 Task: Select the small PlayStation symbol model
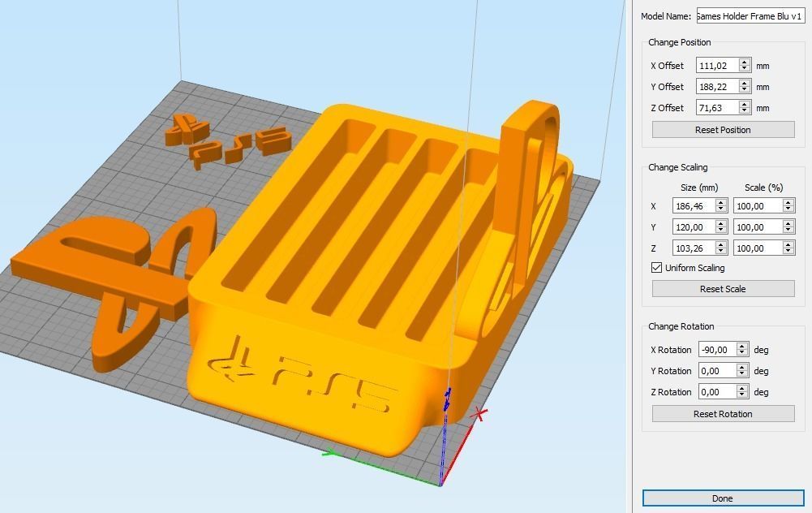pos(187,130)
